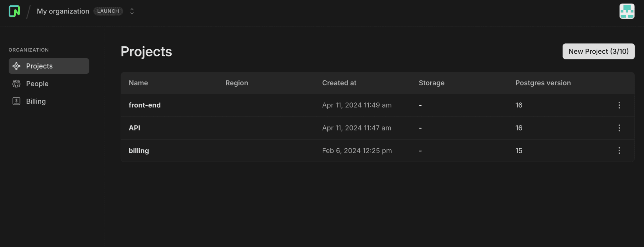Go to the People section
644x247 pixels.
[37, 84]
